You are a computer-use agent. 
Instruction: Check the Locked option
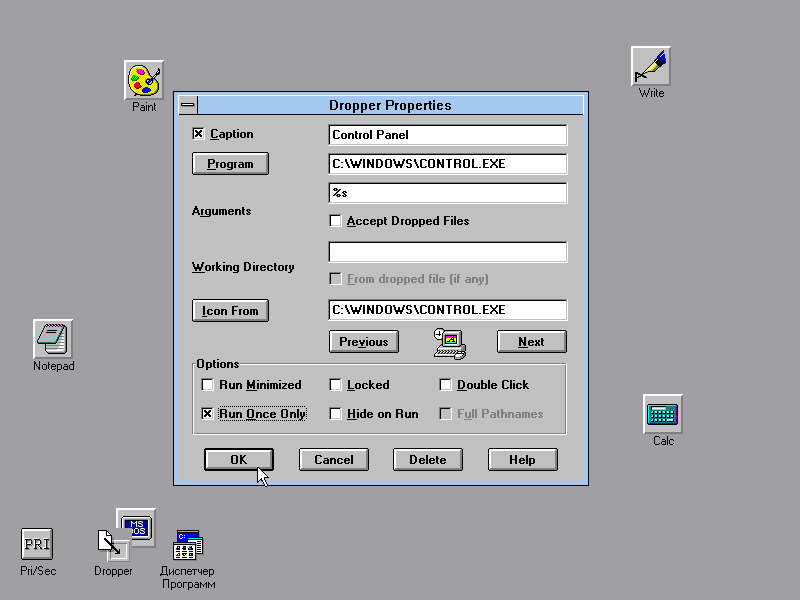(336, 385)
